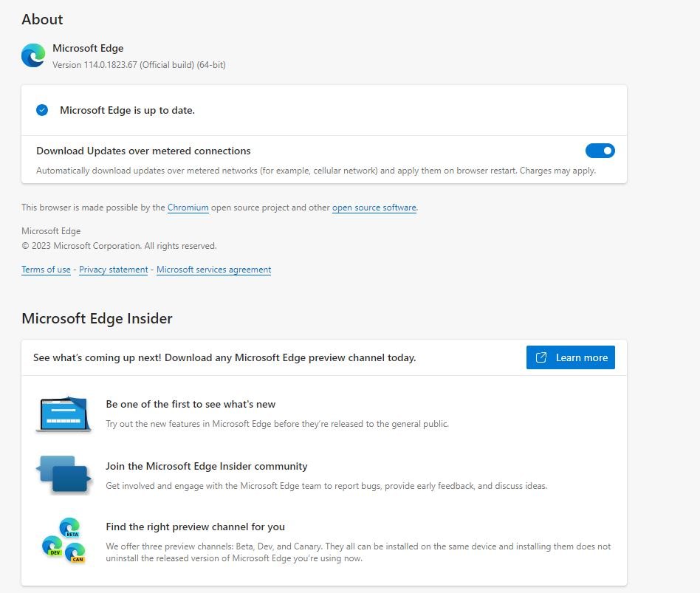This screenshot has width=700, height=593.
Task: Click the laptop icon beside what's new
Action: click(63, 414)
